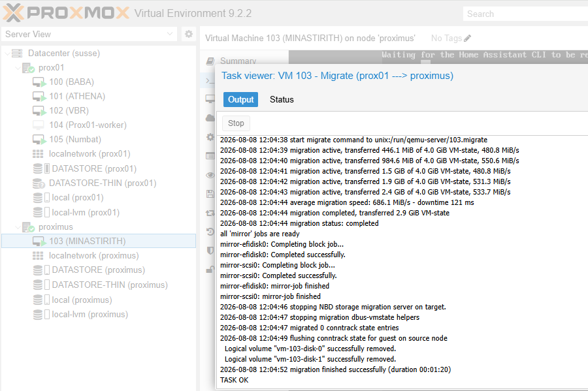Image resolution: width=588 pixels, height=391 pixels.
Task: Focus the Search input field
Action: click(525, 14)
